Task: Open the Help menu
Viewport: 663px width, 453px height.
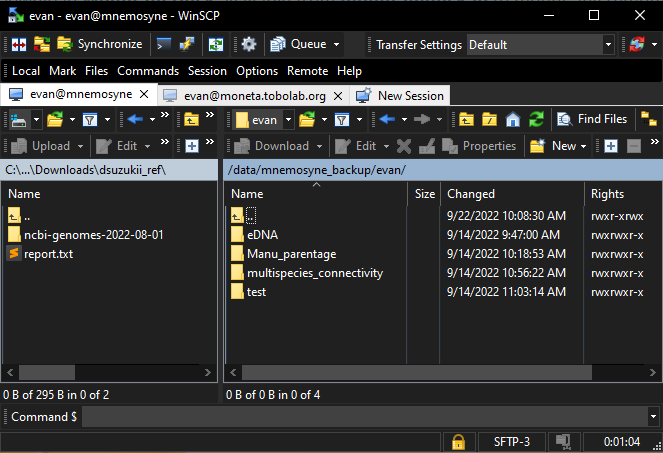Action: 349,71
